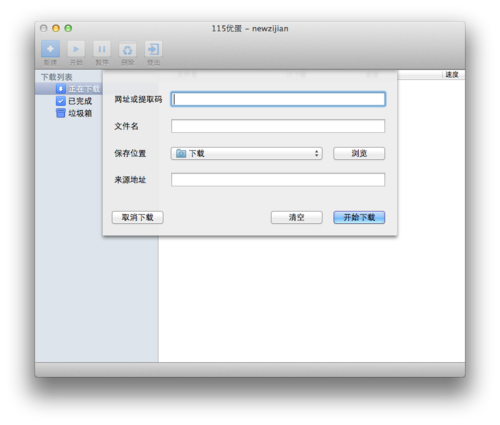The height and width of the screenshot is (425, 500).
Task: Click the 开始 play toolbar icon
Action: point(76,49)
